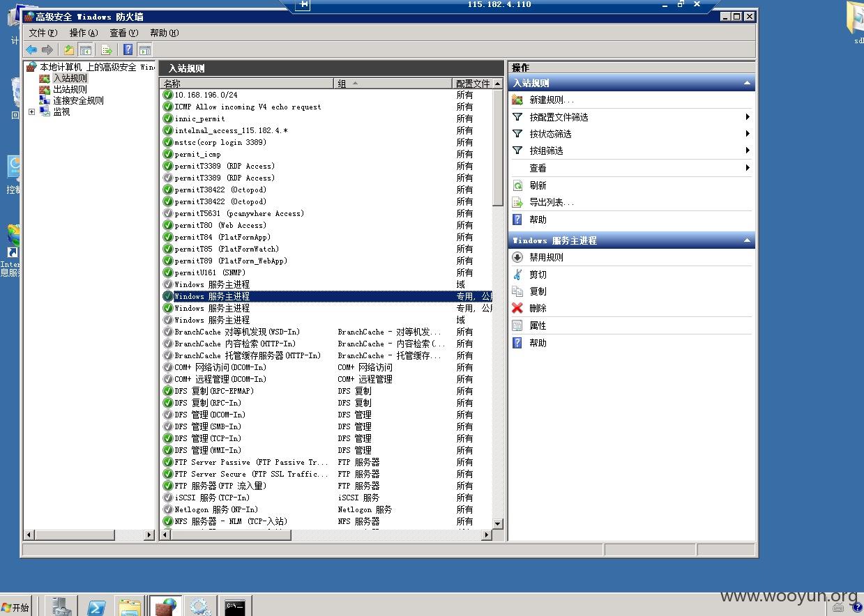Open the 文件 menu
Screen dimensions: 864x616
(43, 33)
